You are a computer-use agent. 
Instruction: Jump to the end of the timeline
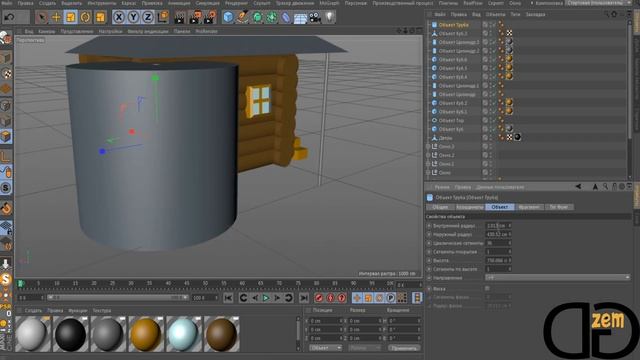[x=304, y=298]
